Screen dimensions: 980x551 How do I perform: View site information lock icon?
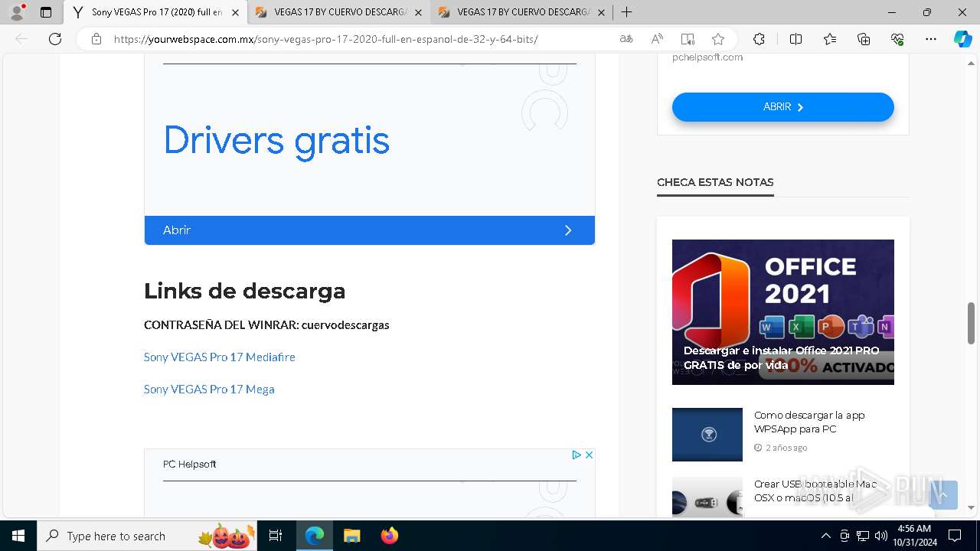click(x=96, y=39)
